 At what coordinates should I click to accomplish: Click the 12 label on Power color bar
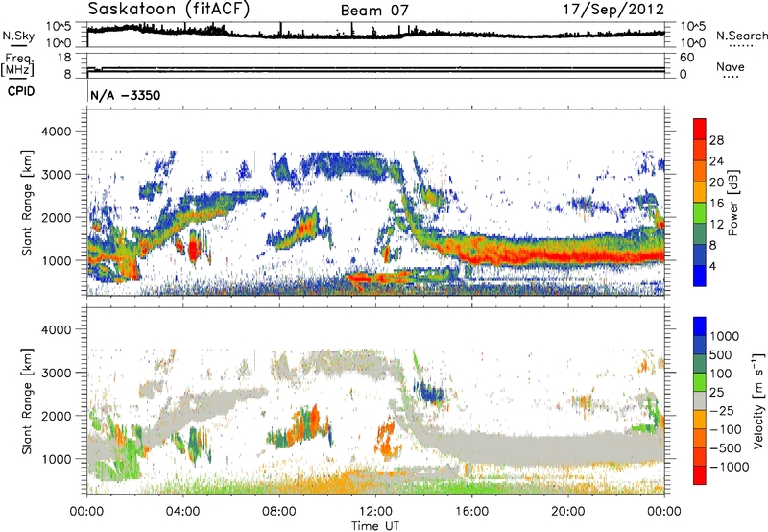point(716,225)
